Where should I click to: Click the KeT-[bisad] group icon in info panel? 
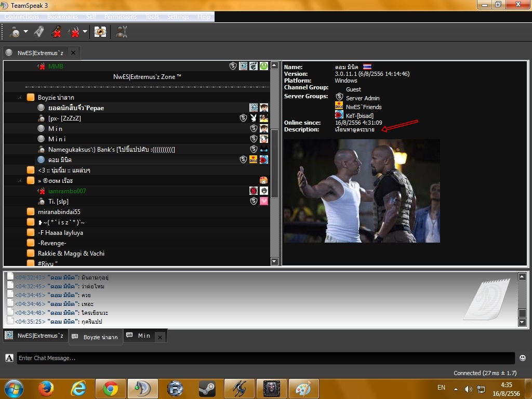[x=339, y=114]
